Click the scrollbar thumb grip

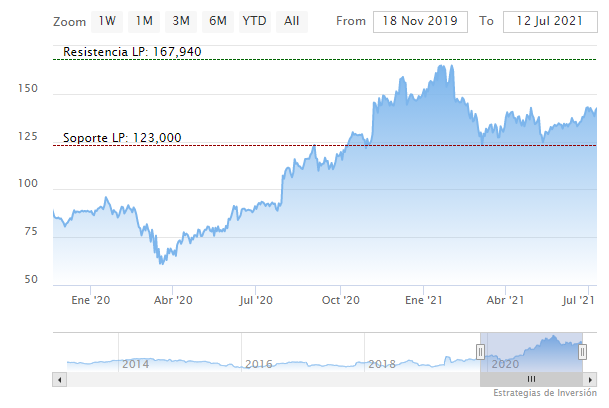point(531,380)
